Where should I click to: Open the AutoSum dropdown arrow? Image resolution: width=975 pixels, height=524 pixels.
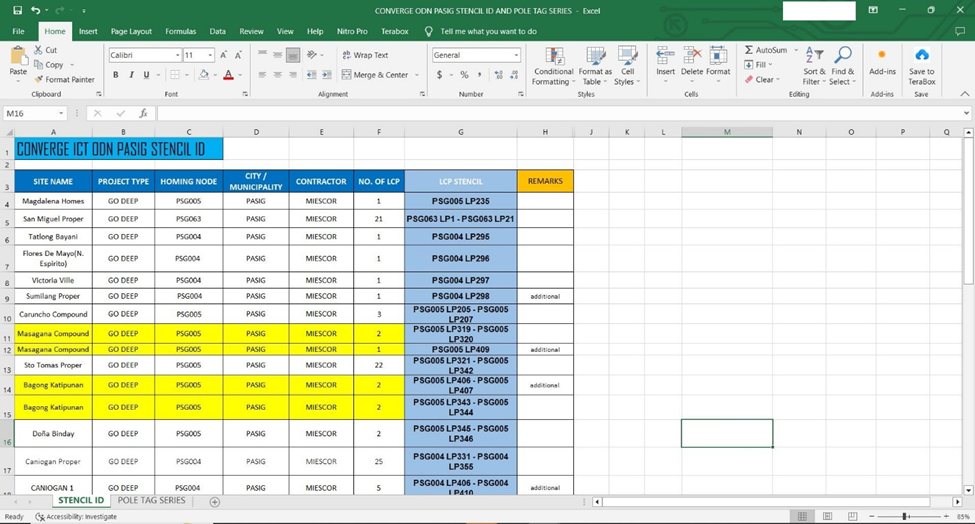point(796,50)
